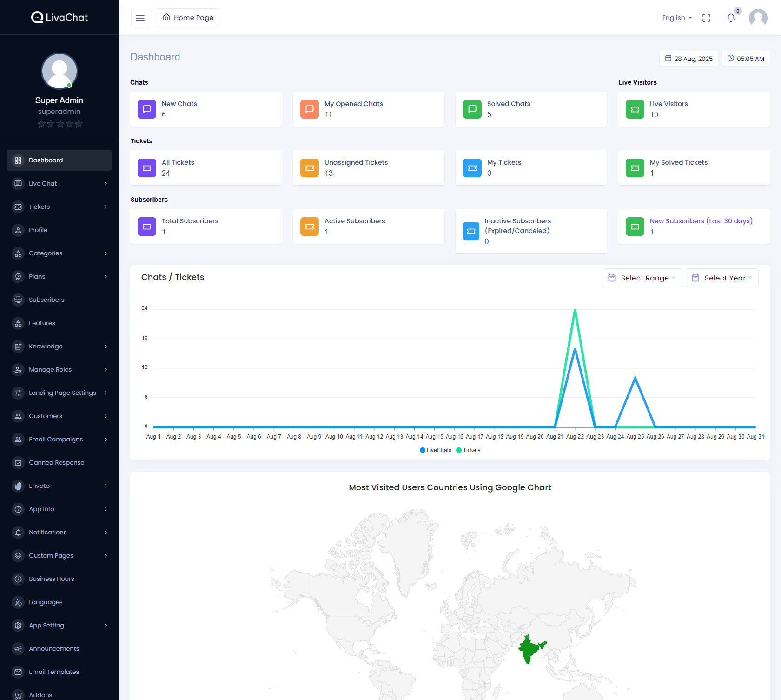The width and height of the screenshot is (781, 700).
Task: Click the Home Page button
Action: pos(188,18)
